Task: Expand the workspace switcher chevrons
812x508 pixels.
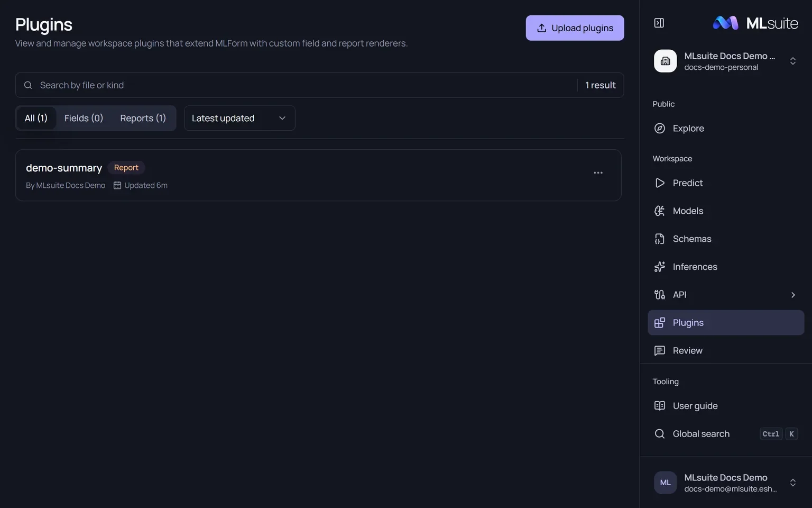Action: pyautogui.click(x=793, y=61)
